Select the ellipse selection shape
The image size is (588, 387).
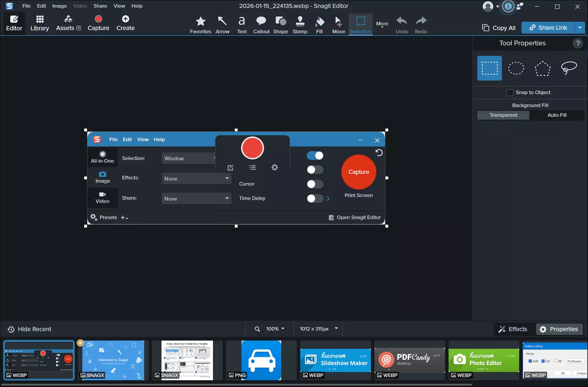[516, 68]
